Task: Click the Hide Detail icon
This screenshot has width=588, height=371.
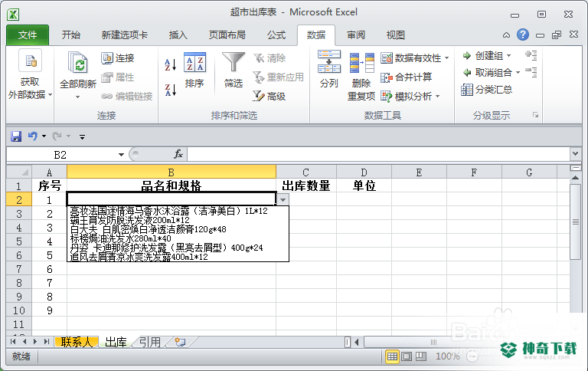Action: point(531,72)
